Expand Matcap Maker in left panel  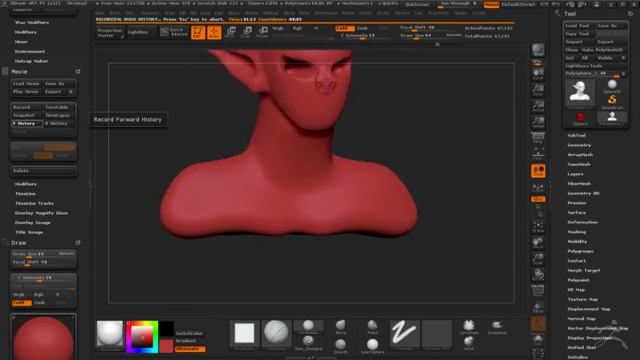31,61
